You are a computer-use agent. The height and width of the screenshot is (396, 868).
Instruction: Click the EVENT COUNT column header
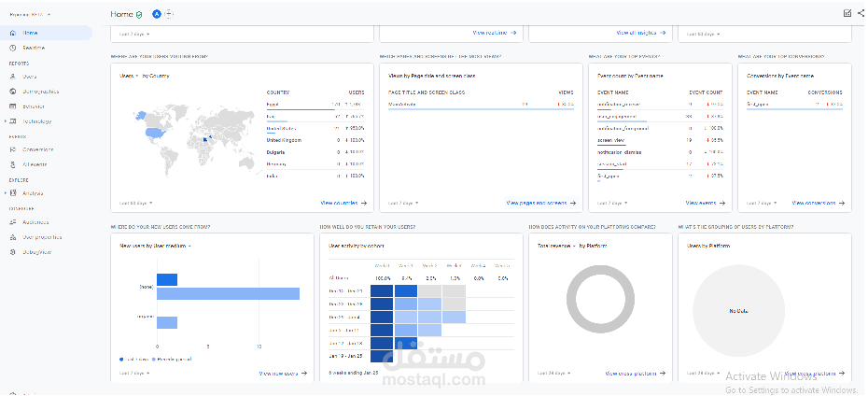coord(706,92)
